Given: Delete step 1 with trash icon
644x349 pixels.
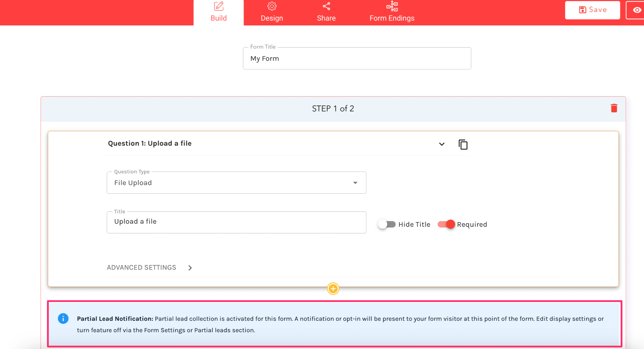Looking at the screenshot, I should pyautogui.click(x=614, y=108).
